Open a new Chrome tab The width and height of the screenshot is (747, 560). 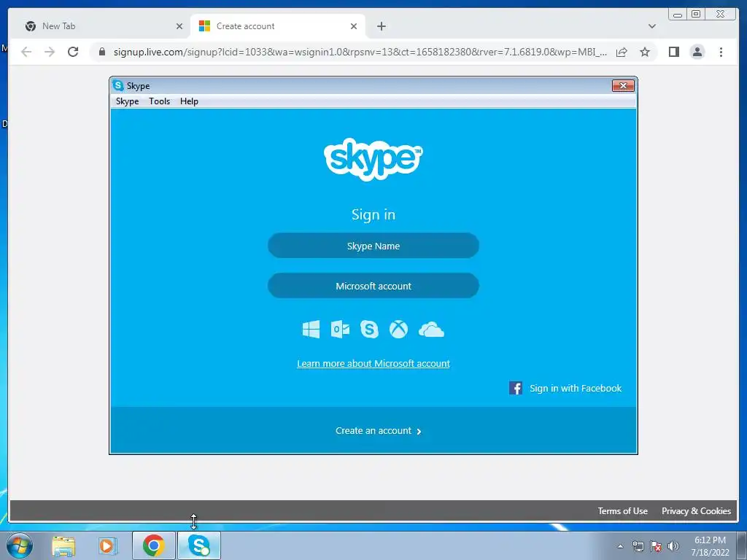[x=381, y=26]
